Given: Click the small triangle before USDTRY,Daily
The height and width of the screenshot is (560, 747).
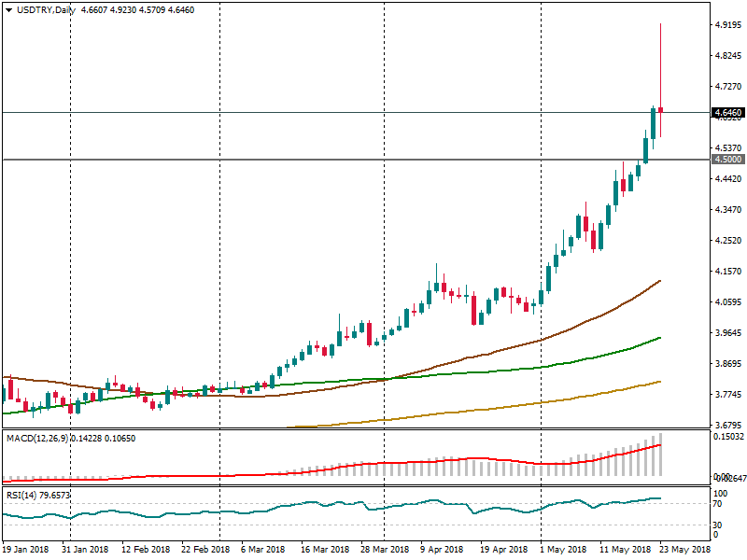Looking at the screenshot, I should point(7,10).
